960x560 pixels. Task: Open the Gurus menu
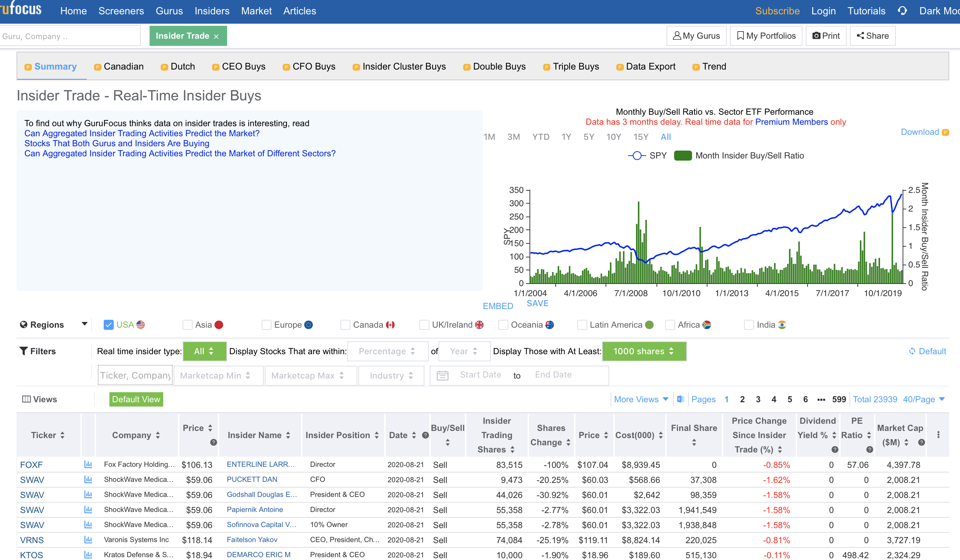pos(169,11)
